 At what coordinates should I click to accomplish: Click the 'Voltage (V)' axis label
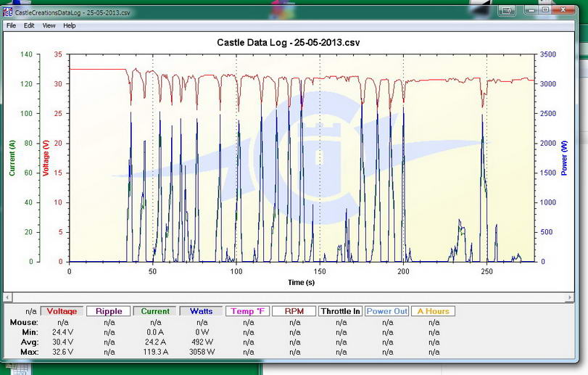tap(46, 158)
